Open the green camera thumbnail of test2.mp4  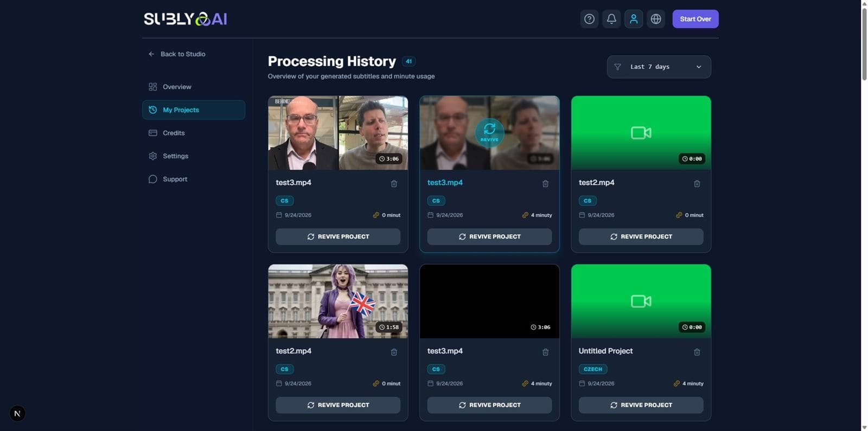641,133
